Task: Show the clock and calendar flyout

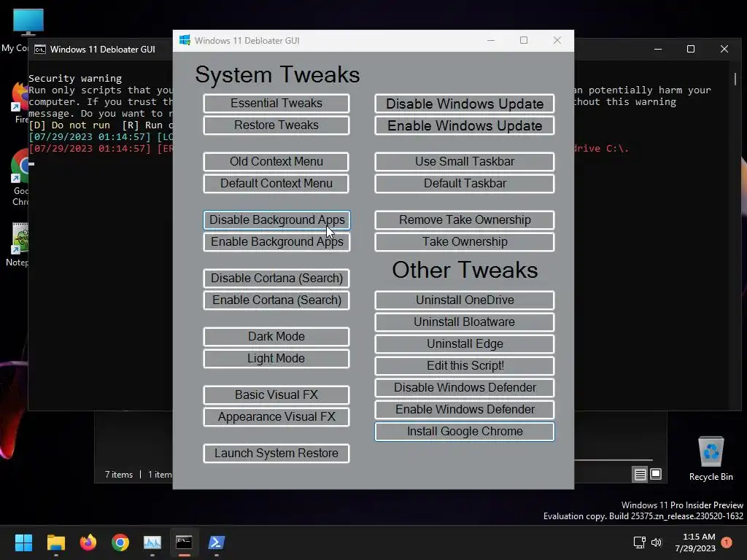Action: tap(695, 542)
